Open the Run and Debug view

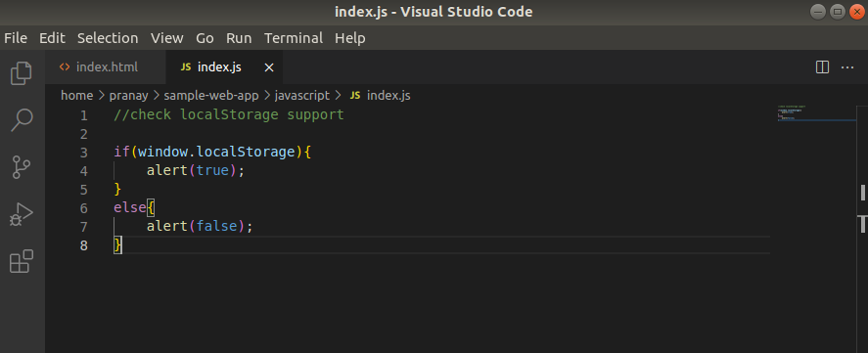tap(21, 214)
